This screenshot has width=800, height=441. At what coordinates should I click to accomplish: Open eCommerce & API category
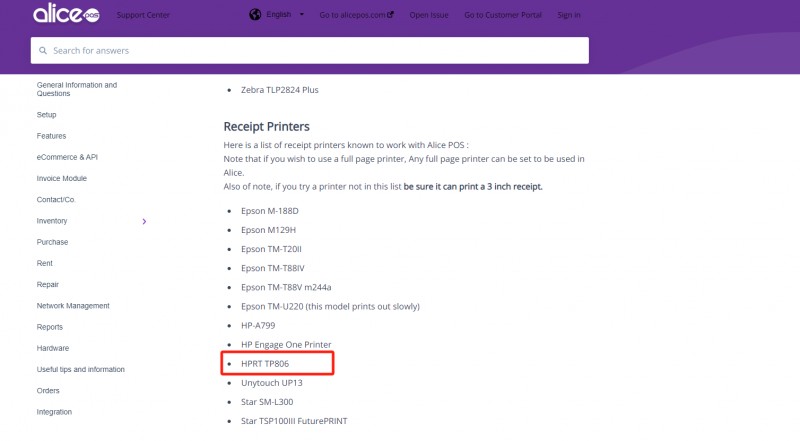pos(67,157)
